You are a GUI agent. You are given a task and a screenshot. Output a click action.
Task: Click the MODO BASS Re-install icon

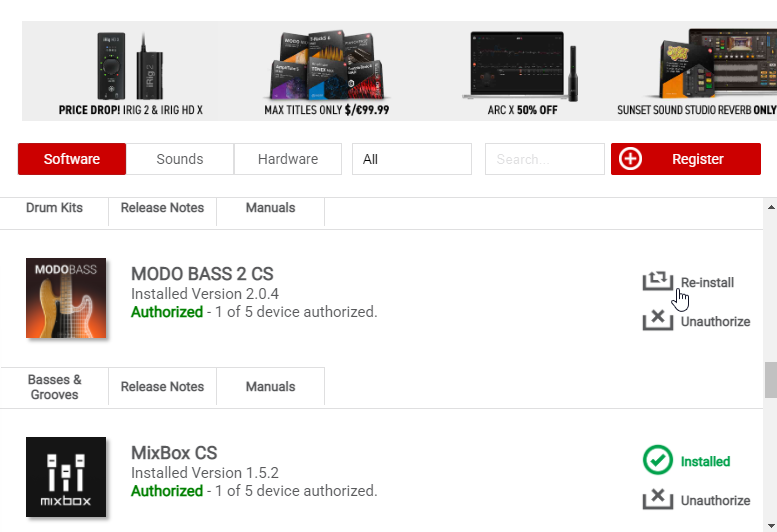[x=657, y=282]
